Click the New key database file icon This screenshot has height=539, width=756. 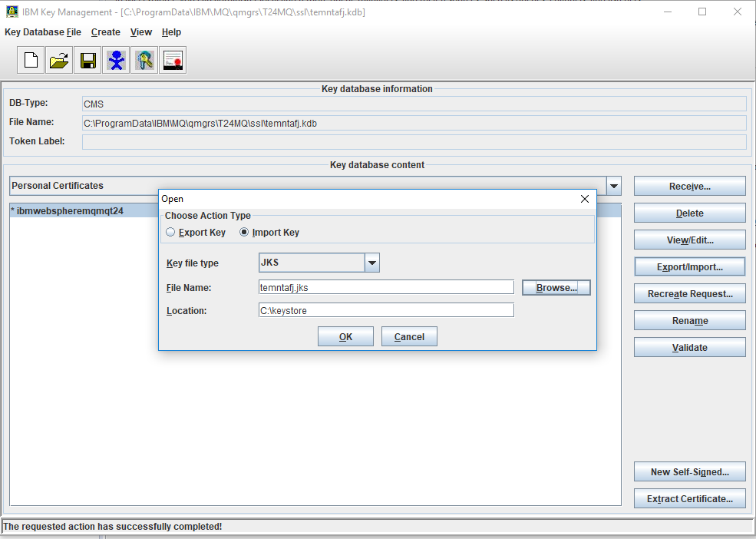click(x=31, y=61)
